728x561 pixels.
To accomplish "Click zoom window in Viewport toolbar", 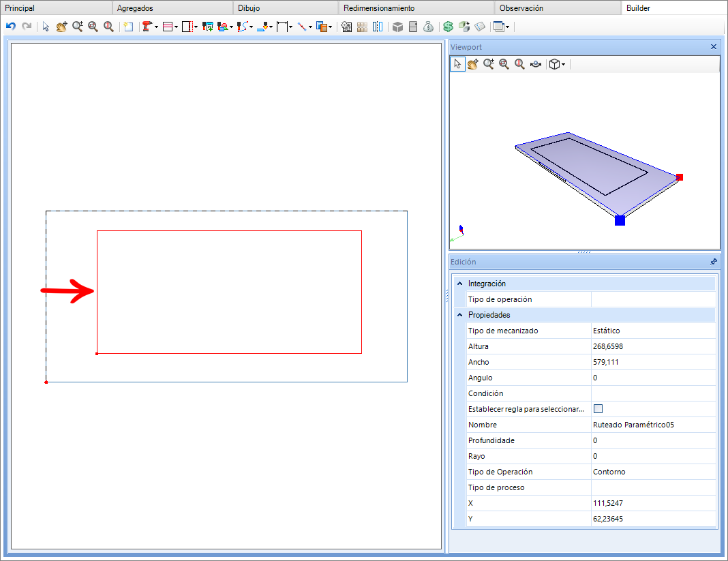I will tap(504, 64).
